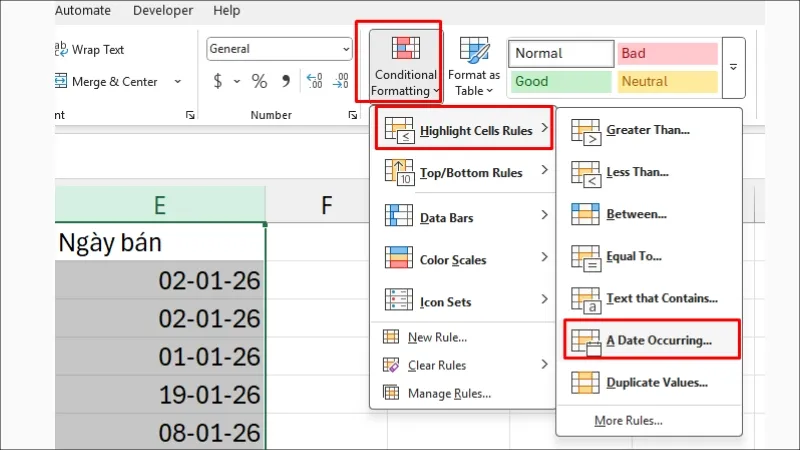The width and height of the screenshot is (800, 450).
Task: Expand the Merge & Center dropdown arrow
Action: point(178,82)
